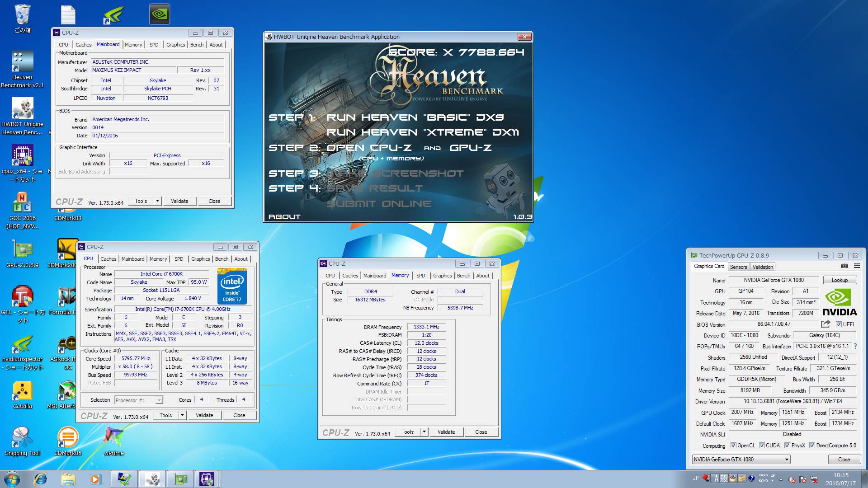
Task: Open Windows Media Player taskbar icon
Action: point(95,479)
